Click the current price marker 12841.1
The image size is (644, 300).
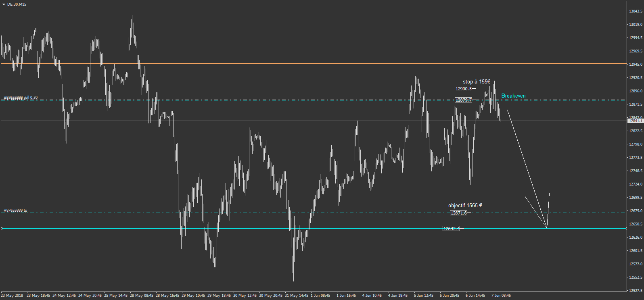click(x=635, y=121)
